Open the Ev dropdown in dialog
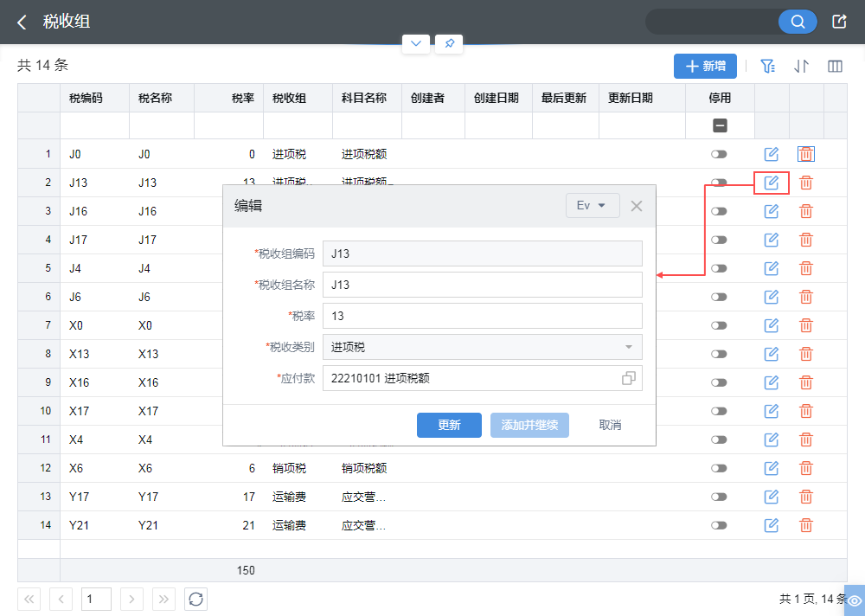Viewport: 865px width, 616px height. pos(593,205)
